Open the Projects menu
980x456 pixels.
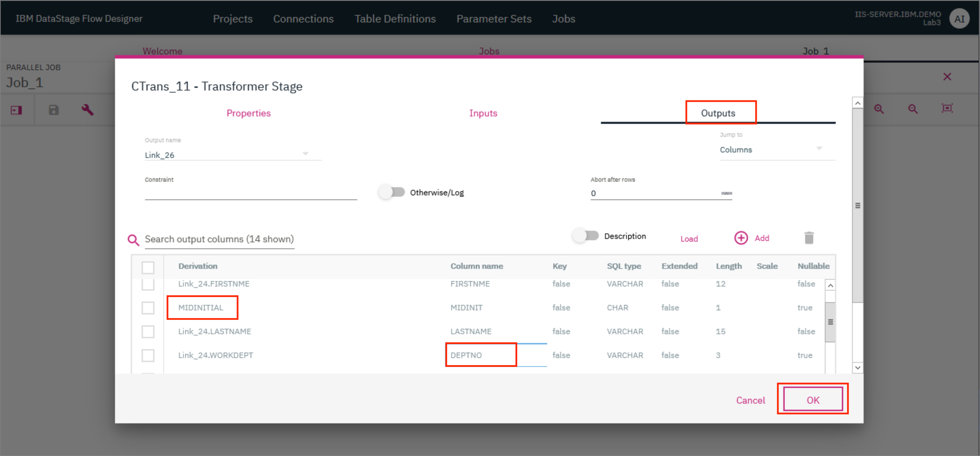233,19
